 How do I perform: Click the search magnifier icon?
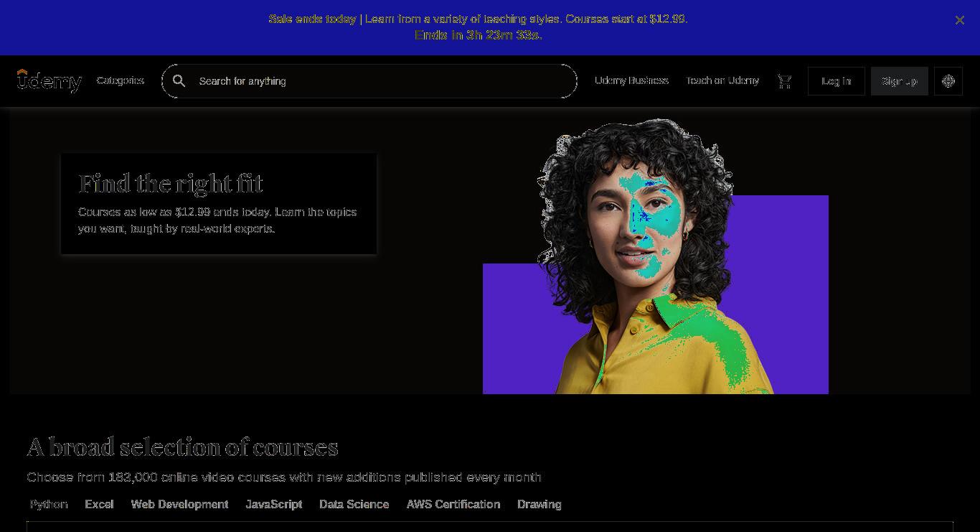point(179,81)
